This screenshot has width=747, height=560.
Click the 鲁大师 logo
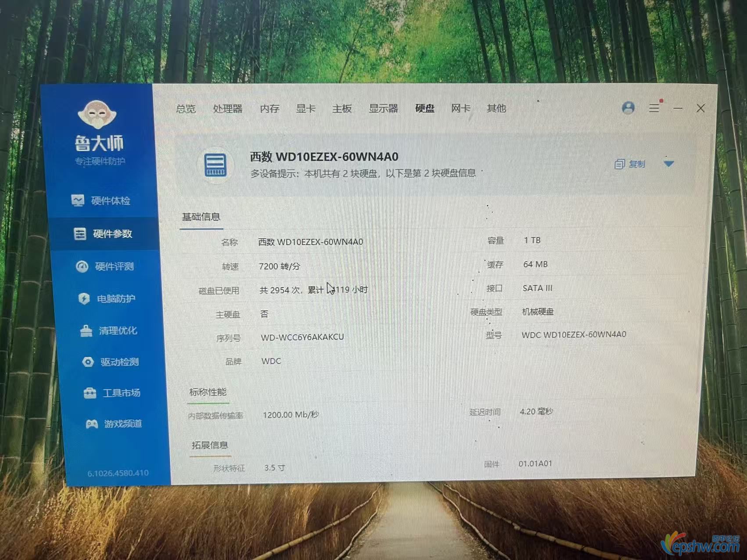98,133
